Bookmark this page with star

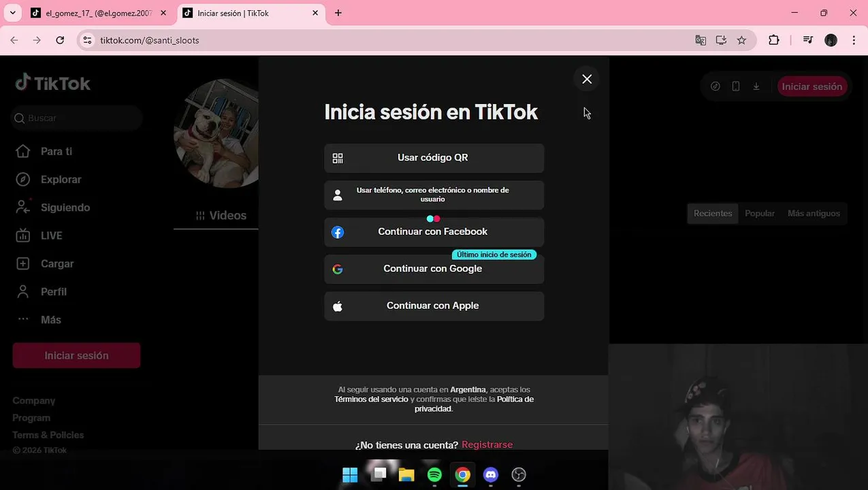[x=741, y=40]
